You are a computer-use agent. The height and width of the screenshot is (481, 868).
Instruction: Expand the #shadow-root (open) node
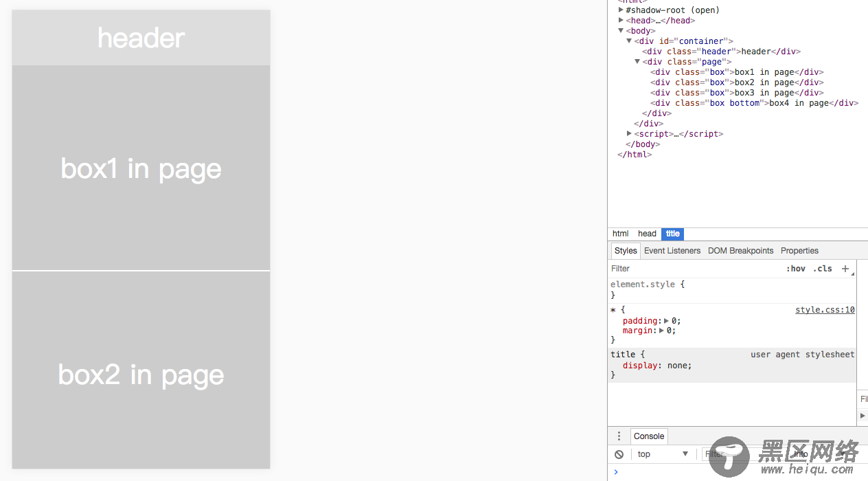[x=621, y=10]
